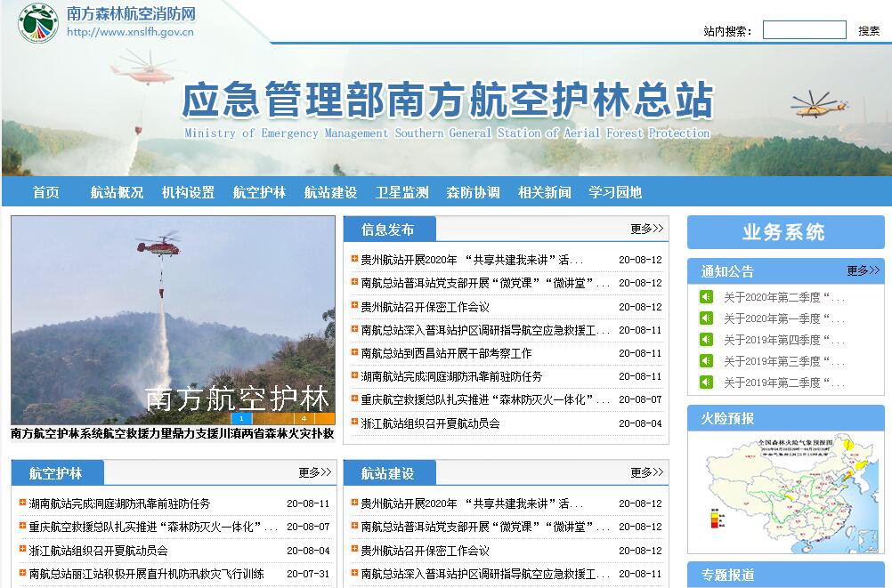Click the site logo emblem at top left
892x588 pixels.
point(38,23)
